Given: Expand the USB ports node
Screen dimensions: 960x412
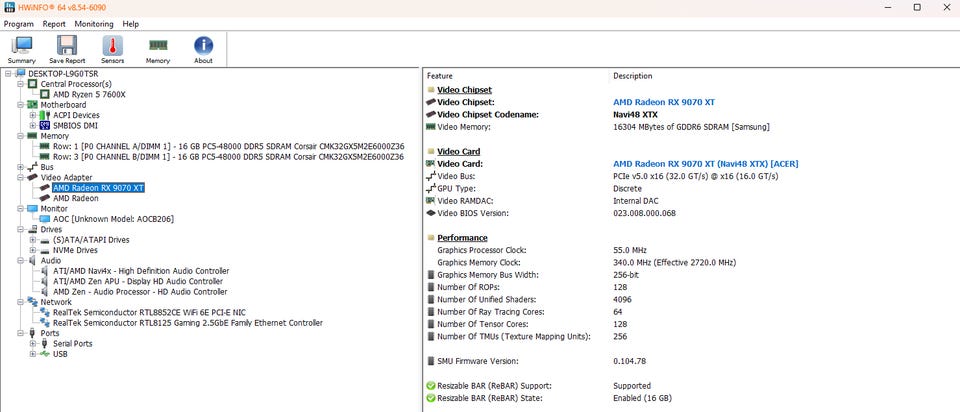Looking at the screenshot, I should click(32, 354).
